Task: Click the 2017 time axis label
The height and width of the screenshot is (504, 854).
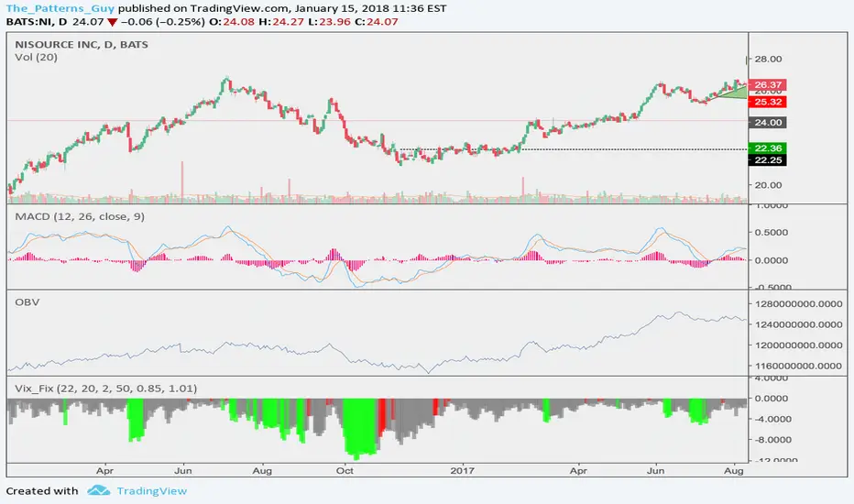Action: click(463, 471)
